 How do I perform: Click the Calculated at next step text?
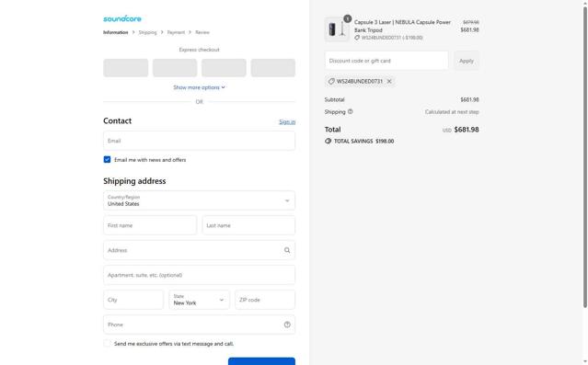452,111
